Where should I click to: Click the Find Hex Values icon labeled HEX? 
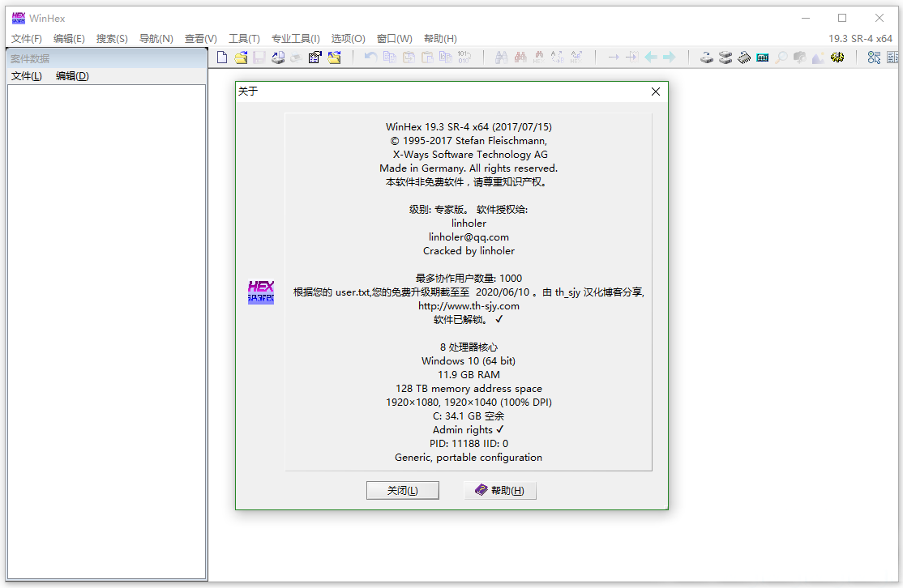539,57
